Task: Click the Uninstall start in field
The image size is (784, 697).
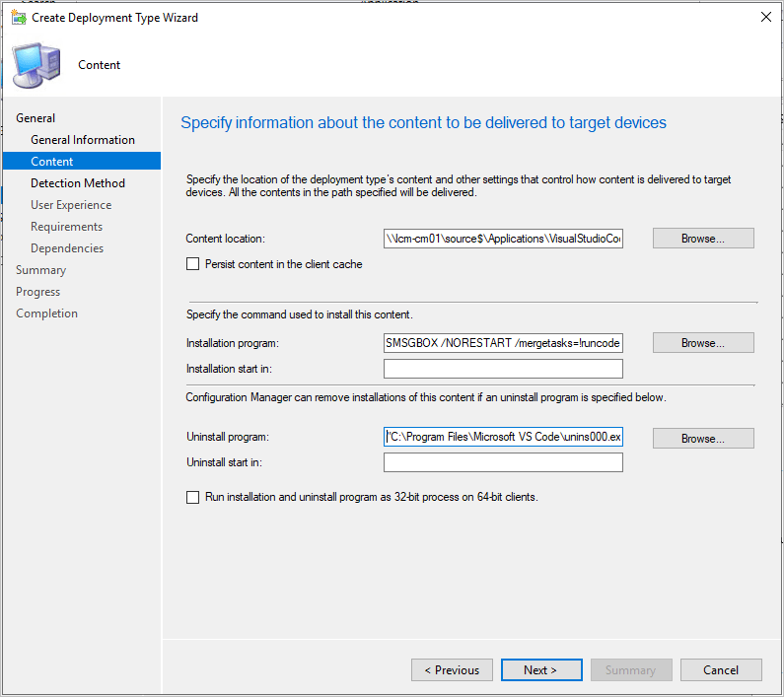Action: point(503,462)
